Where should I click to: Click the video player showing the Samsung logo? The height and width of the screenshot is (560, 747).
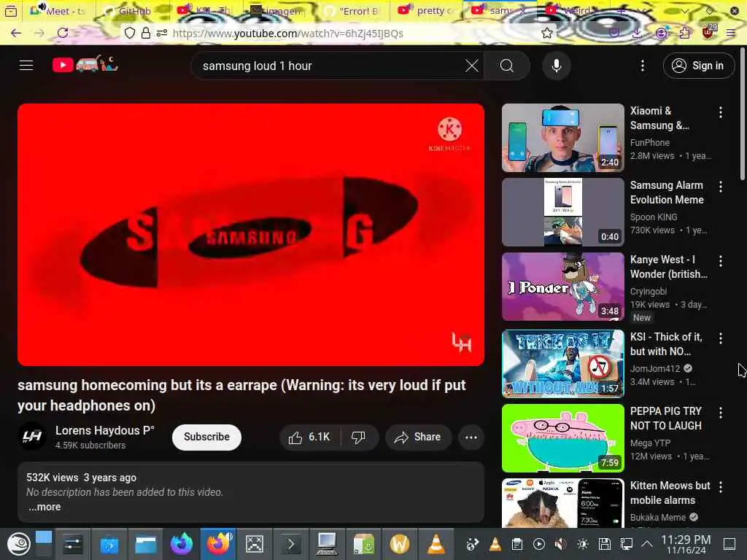click(251, 235)
